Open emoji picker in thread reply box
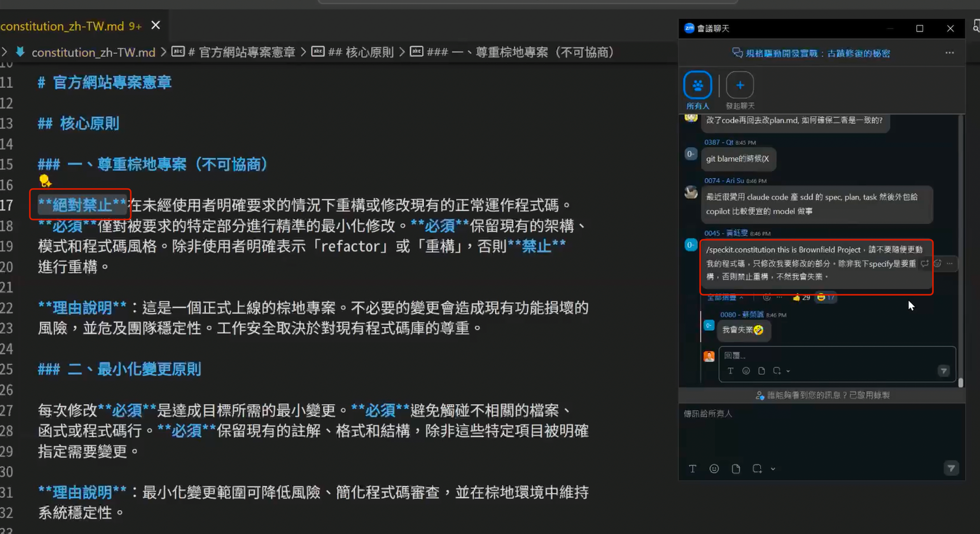The width and height of the screenshot is (980, 534). (x=746, y=371)
